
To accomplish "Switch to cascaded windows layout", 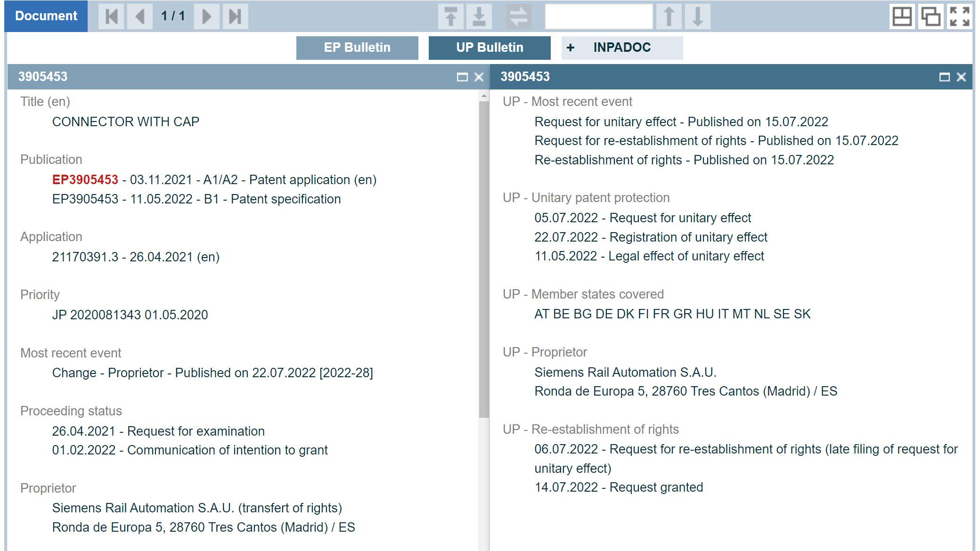I will tap(931, 16).
